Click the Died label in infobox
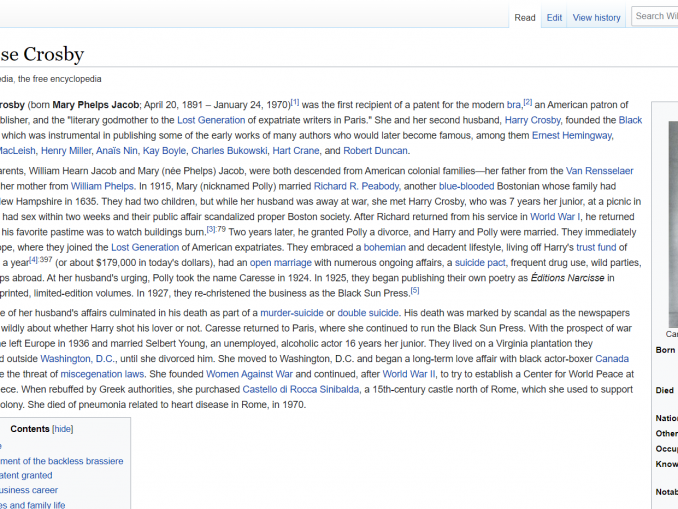Screen dimensions: 678x509 [665, 391]
